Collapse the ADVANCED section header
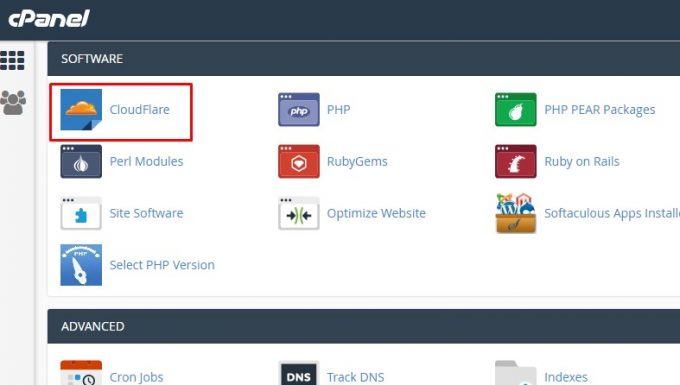Image resolution: width=680 pixels, height=385 pixels. [x=364, y=326]
